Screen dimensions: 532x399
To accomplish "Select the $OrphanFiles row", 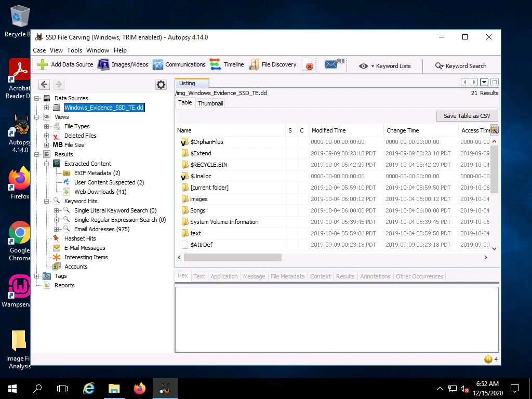I will tap(333, 142).
